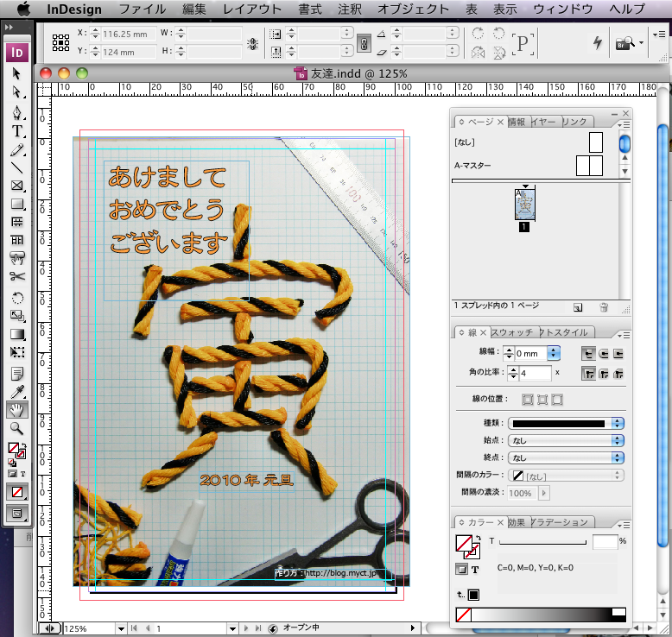The image size is (672, 637).
Task: Select the Line tool
Action: click(16, 167)
